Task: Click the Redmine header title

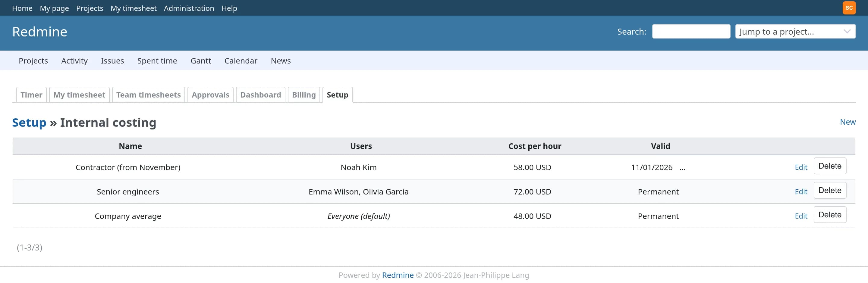Action: point(40,32)
